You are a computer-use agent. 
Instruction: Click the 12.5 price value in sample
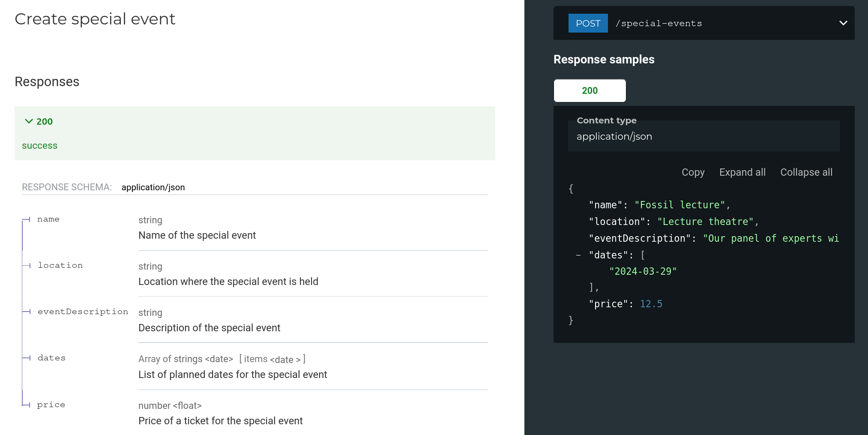pos(651,304)
